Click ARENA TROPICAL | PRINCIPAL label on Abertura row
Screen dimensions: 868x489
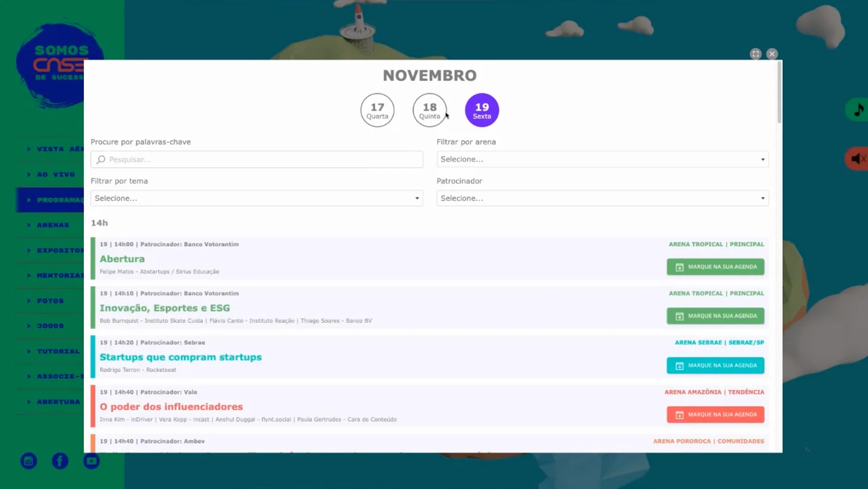pos(716,244)
